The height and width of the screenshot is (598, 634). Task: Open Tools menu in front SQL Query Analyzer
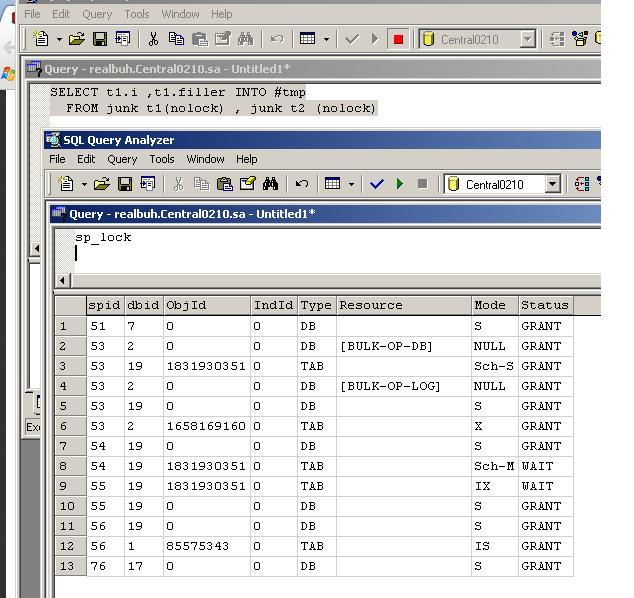(x=161, y=159)
